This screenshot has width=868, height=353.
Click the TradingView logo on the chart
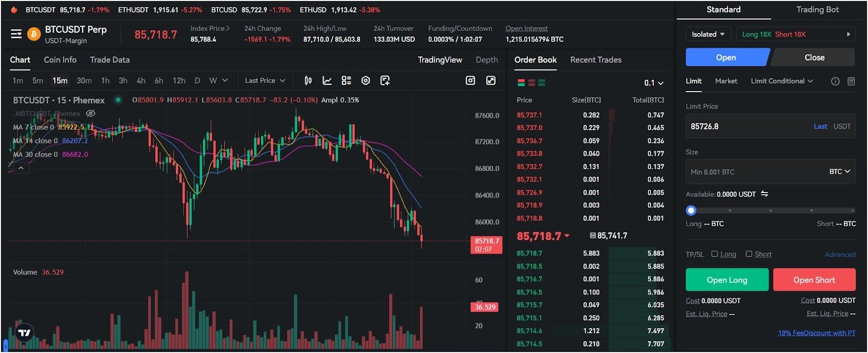24,332
